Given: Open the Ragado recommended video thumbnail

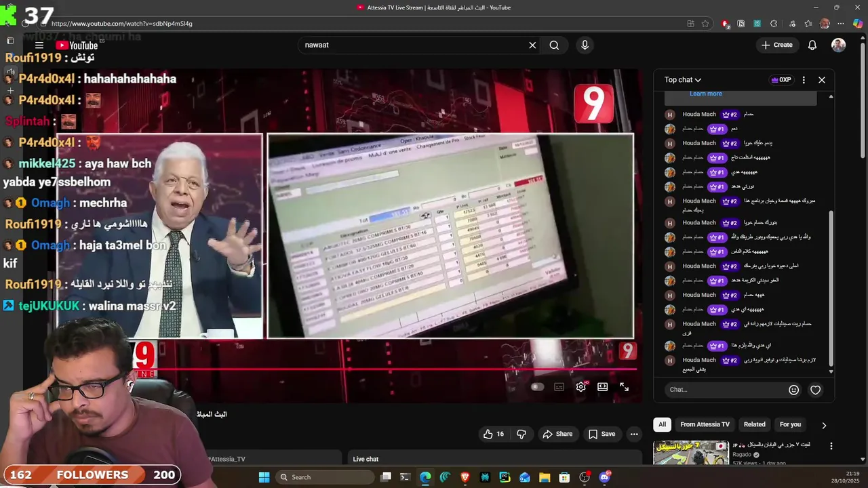Looking at the screenshot, I should coord(690,453).
